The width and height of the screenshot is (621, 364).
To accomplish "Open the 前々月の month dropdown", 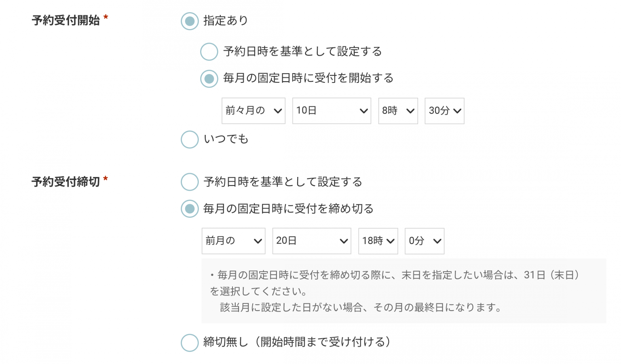I will [253, 111].
